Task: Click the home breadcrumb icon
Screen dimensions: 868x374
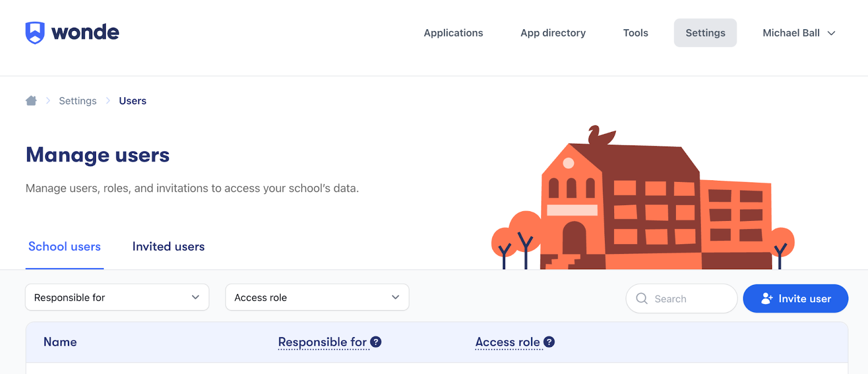Action: point(31,101)
